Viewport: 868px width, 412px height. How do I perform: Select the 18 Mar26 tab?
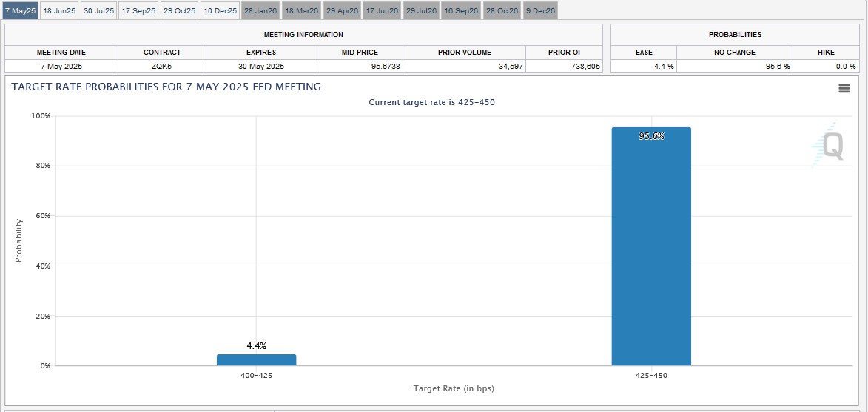[x=301, y=10]
